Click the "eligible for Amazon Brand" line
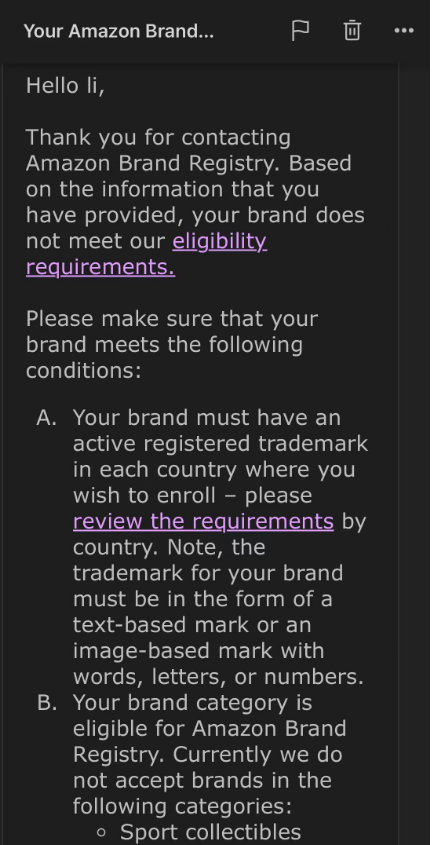The width and height of the screenshot is (433, 845). [x=210, y=729]
